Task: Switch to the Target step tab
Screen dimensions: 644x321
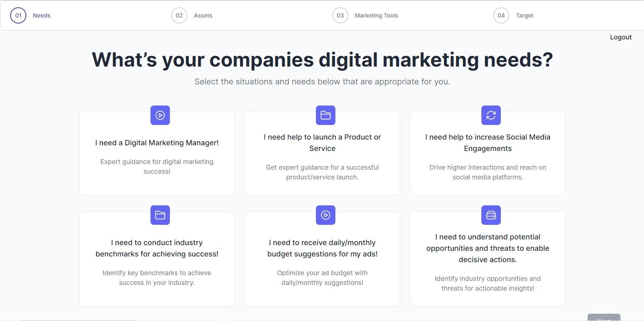Action: [x=524, y=15]
